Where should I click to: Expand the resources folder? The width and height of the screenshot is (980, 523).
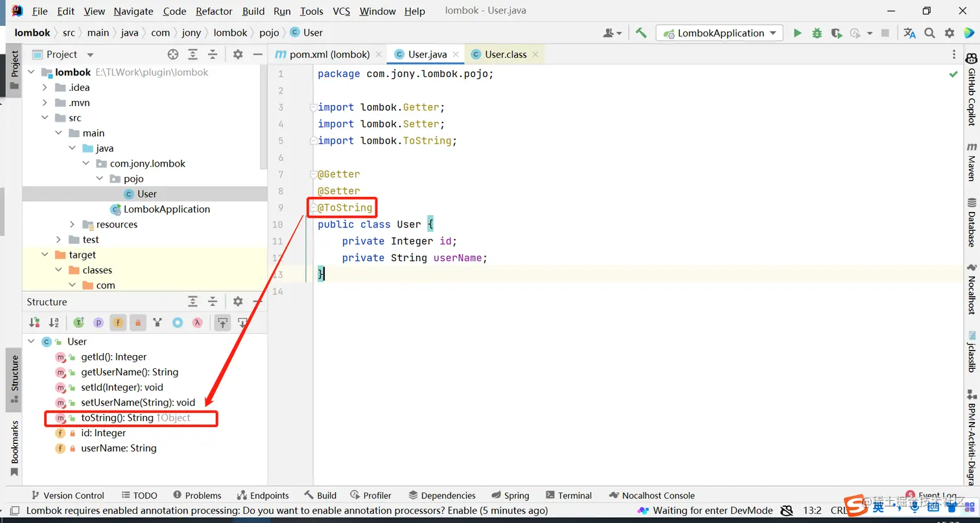tap(72, 224)
